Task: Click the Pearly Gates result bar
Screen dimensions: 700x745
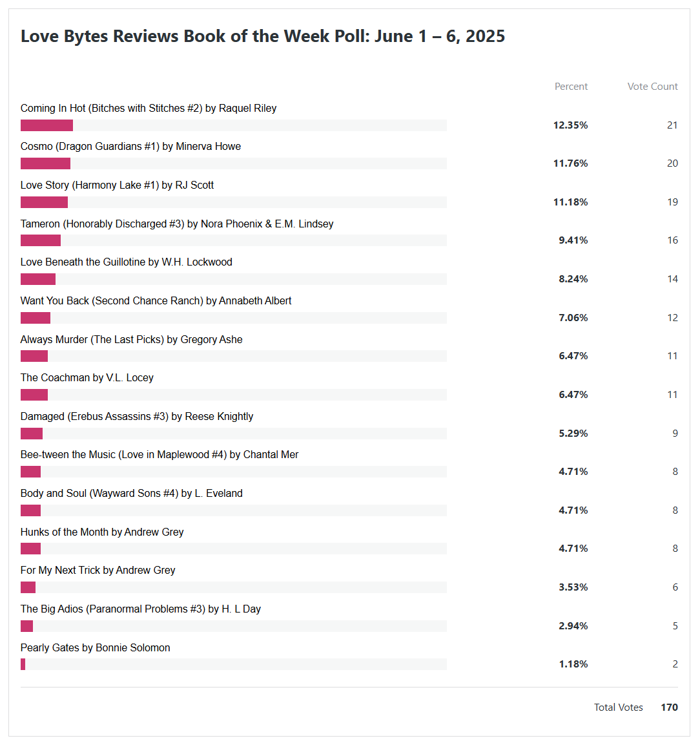Action: click(x=233, y=664)
